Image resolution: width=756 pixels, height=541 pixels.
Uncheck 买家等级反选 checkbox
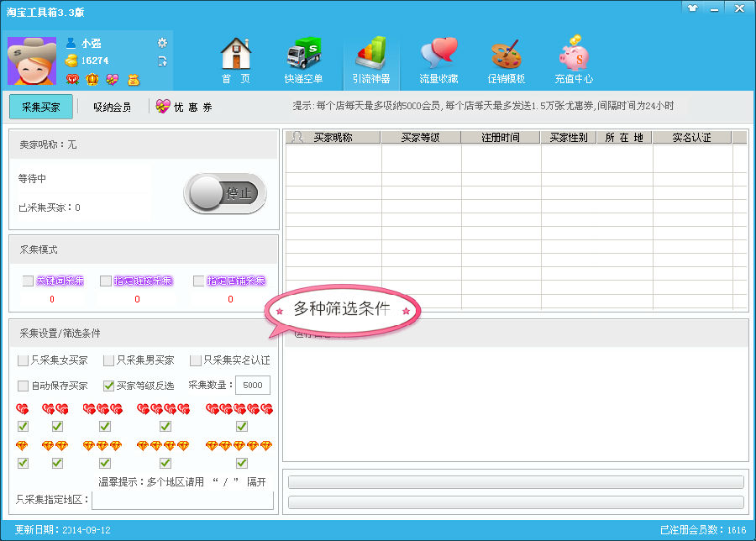(108, 386)
